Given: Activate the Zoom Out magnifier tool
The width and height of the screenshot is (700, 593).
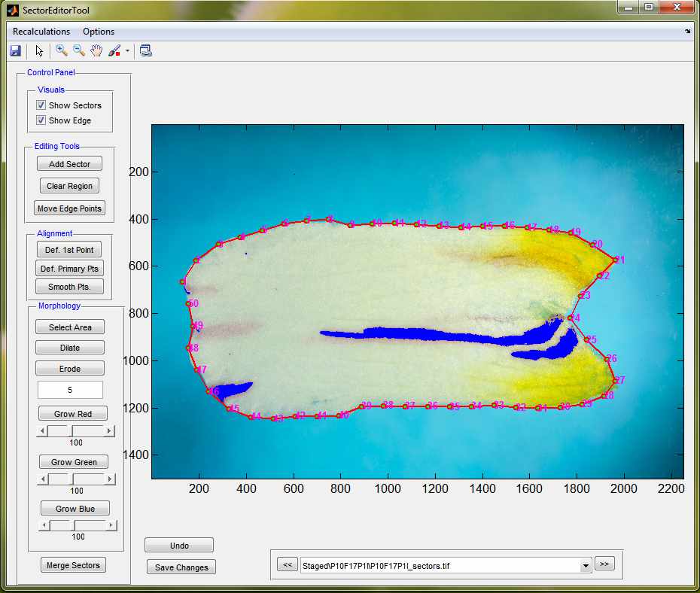Looking at the screenshot, I should click(79, 51).
